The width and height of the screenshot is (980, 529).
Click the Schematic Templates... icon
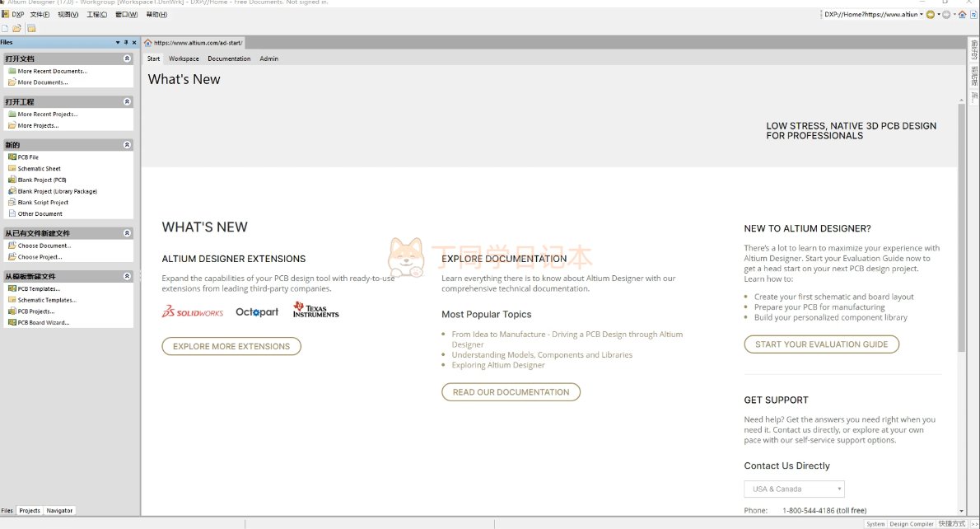(12, 299)
